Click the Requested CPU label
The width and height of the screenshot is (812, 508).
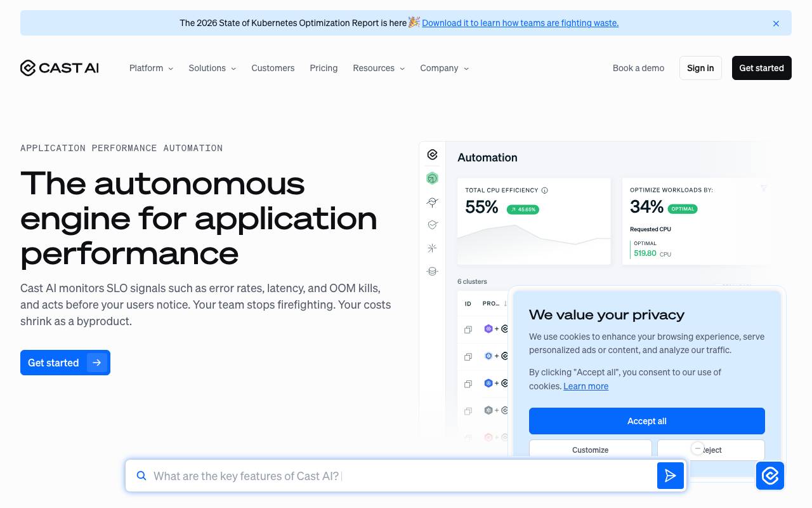tap(650, 229)
